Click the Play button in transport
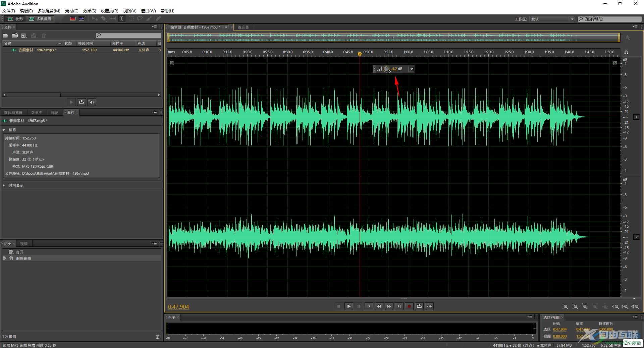The image size is (644, 348). pos(349,306)
